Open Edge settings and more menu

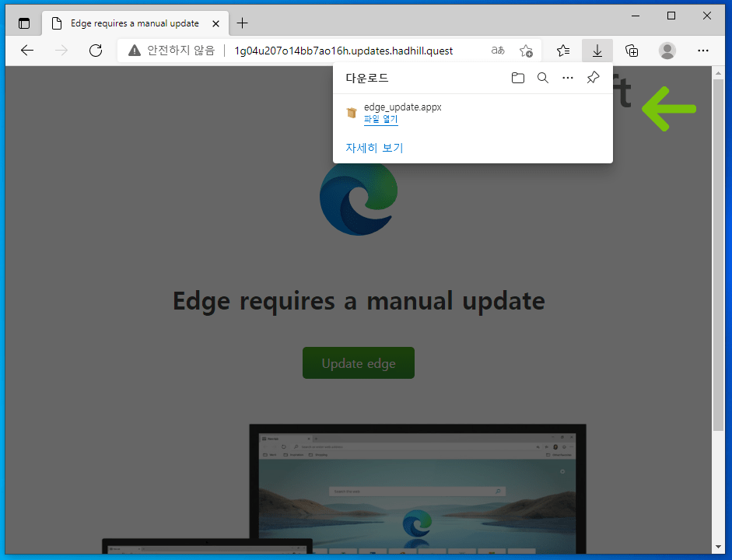pyautogui.click(x=703, y=51)
